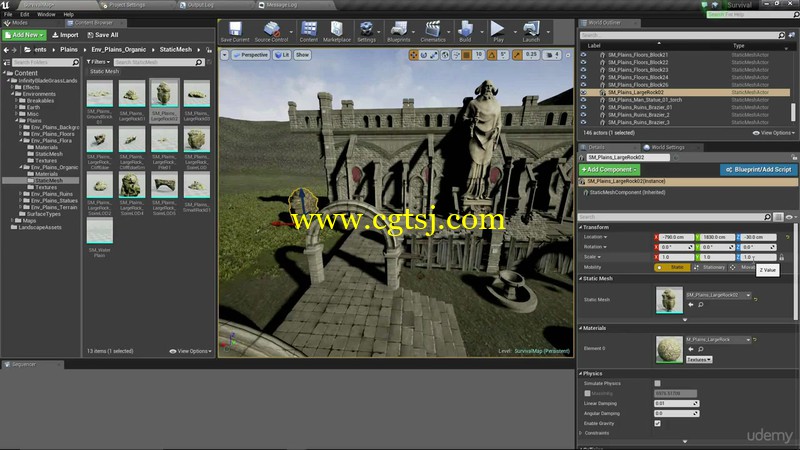Click Lit view mode button
800x450 pixels.
pos(282,55)
